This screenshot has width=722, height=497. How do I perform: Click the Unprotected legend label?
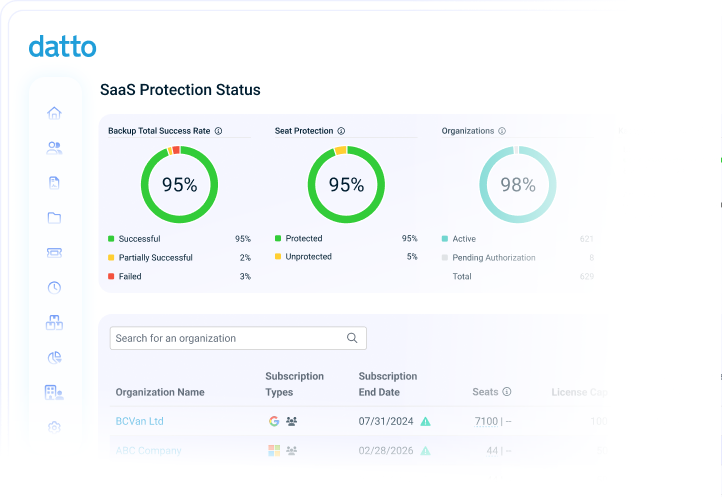point(309,257)
